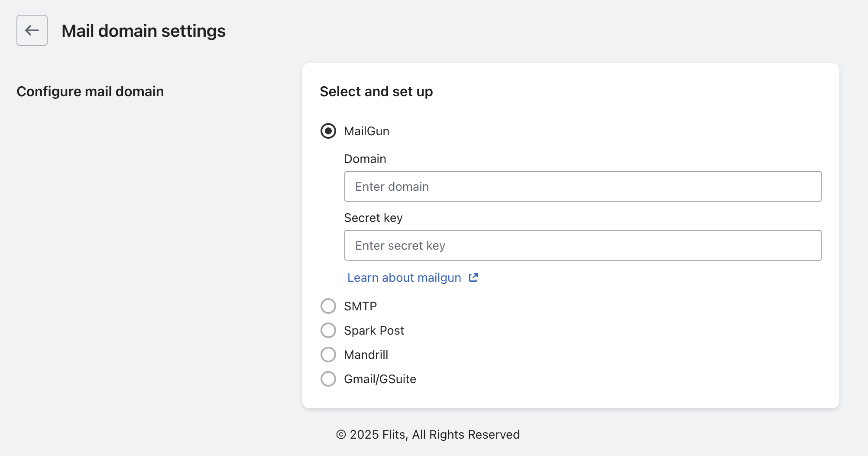The width and height of the screenshot is (868, 456).
Task: Click the Secret key field label
Action: point(373,218)
